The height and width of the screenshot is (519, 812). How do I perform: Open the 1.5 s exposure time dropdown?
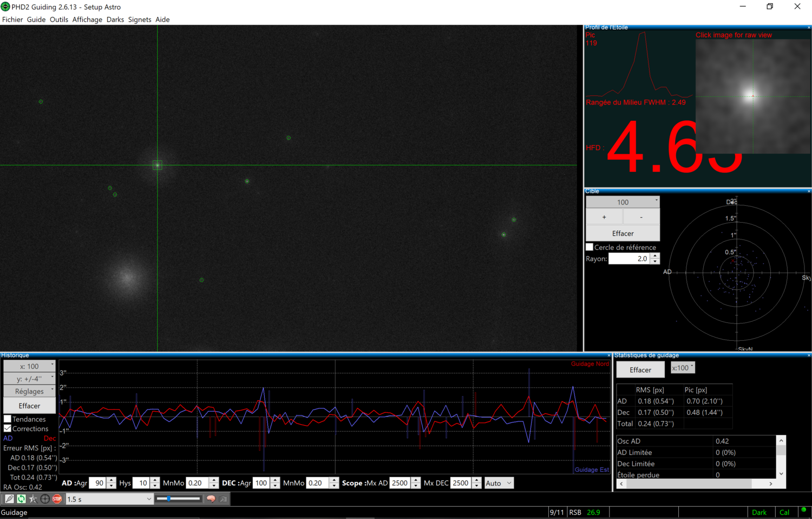click(x=109, y=499)
